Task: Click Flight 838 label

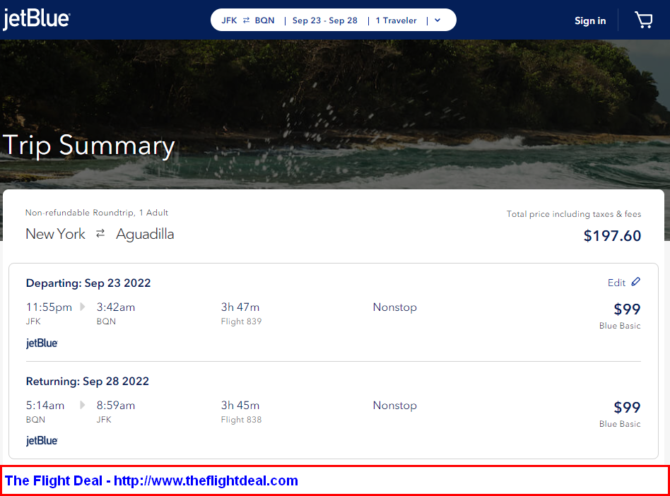Action: [x=241, y=420]
